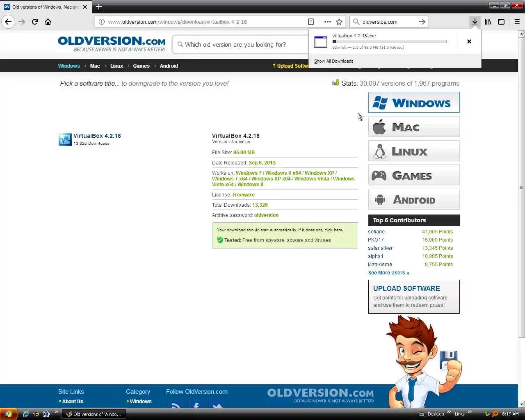Screen dimensions: 525x420
Task: Click the browser forward arrow
Action: point(22,22)
